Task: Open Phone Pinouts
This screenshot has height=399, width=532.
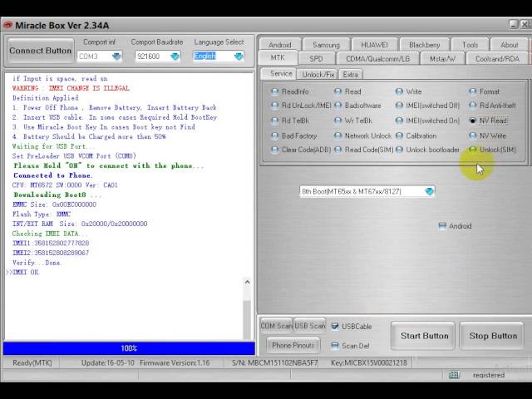Action: click(x=293, y=346)
